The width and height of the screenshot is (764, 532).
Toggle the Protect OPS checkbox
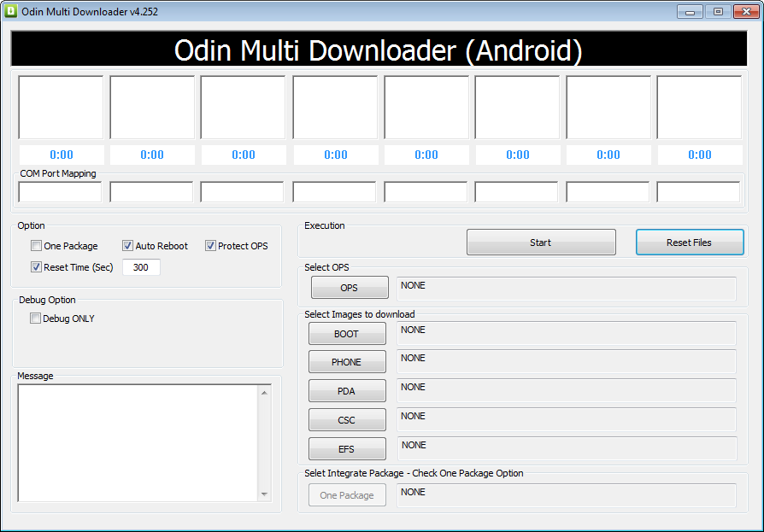pos(210,246)
